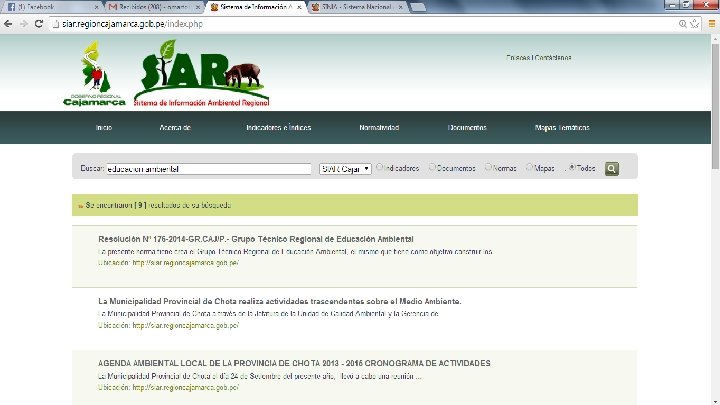The height and width of the screenshot is (405, 720).
Task: Click the Enlaces link in header
Action: [x=518, y=58]
